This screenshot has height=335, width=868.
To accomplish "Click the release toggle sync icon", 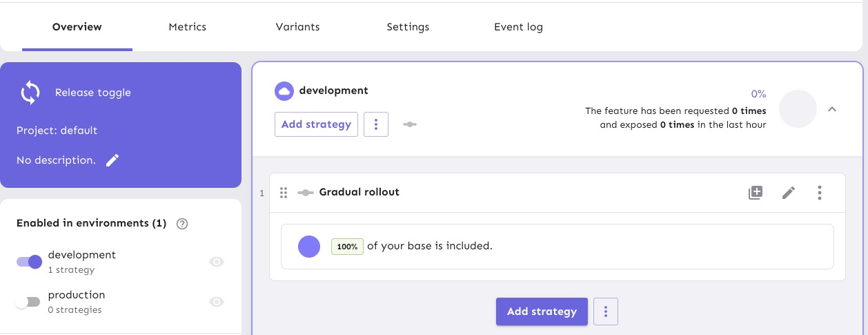I will pyautogui.click(x=30, y=93).
